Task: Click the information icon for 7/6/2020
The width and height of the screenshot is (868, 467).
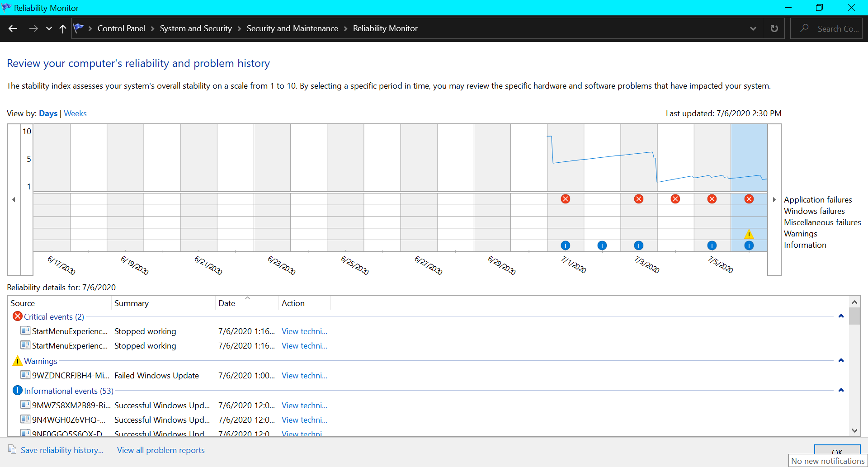Action: [x=749, y=245]
